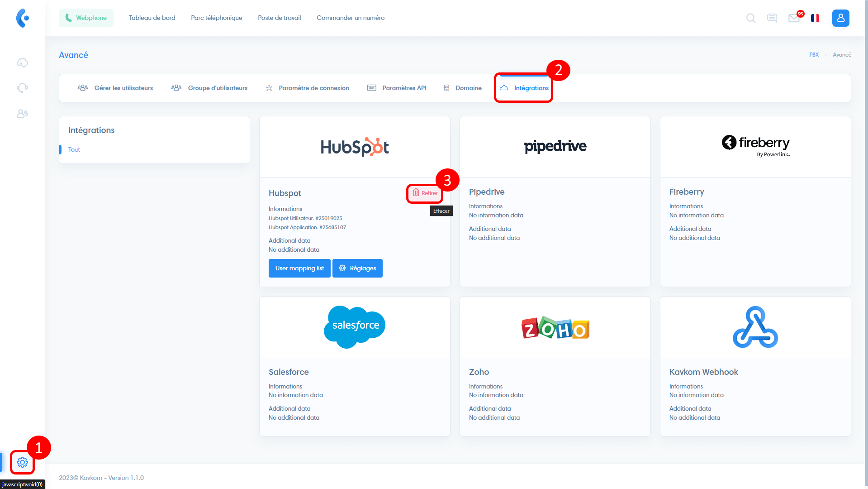
Task: Open Hubspot Réglages settings
Action: point(357,268)
